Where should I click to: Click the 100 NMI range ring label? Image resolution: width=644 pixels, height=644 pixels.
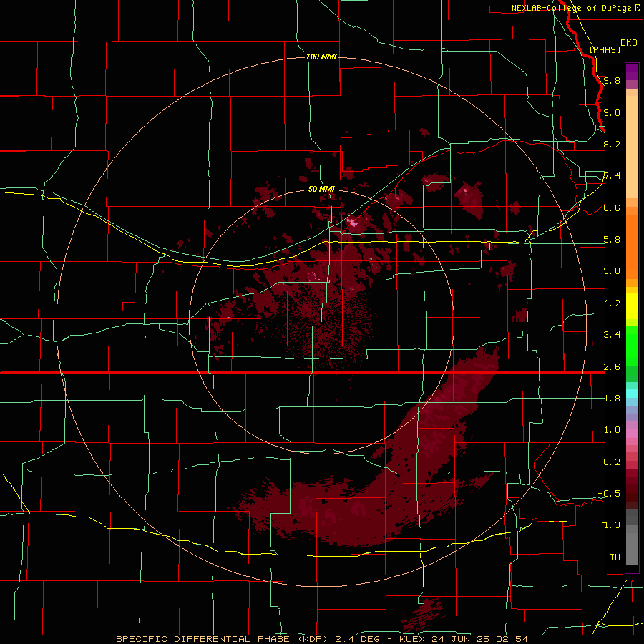[x=321, y=57]
